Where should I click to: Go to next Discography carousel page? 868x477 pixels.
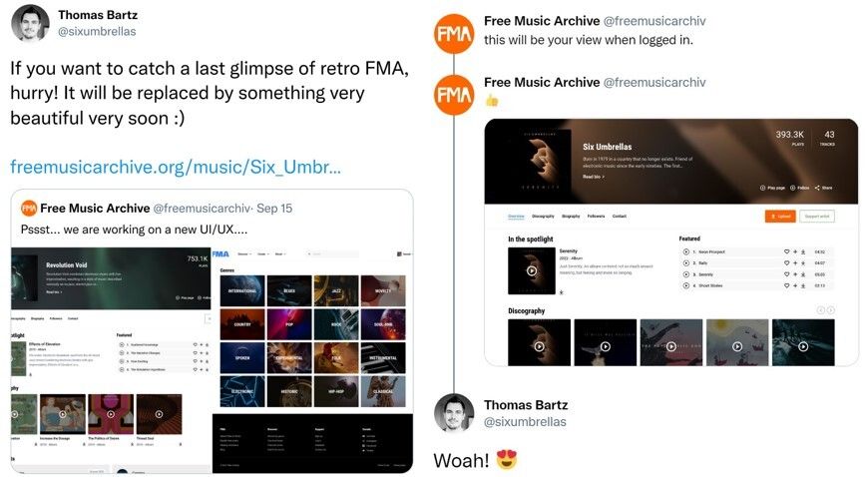point(830,310)
